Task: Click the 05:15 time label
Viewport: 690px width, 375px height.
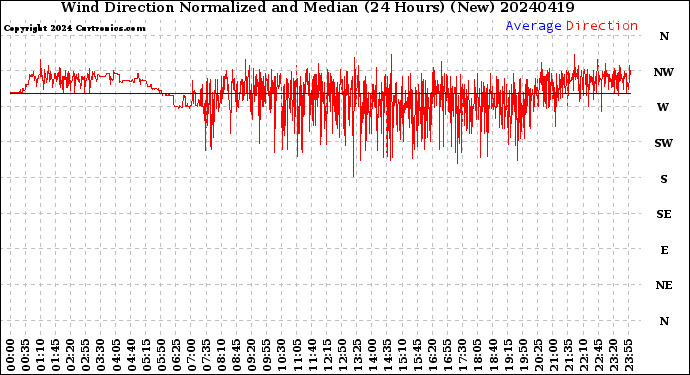Action: click(x=146, y=355)
